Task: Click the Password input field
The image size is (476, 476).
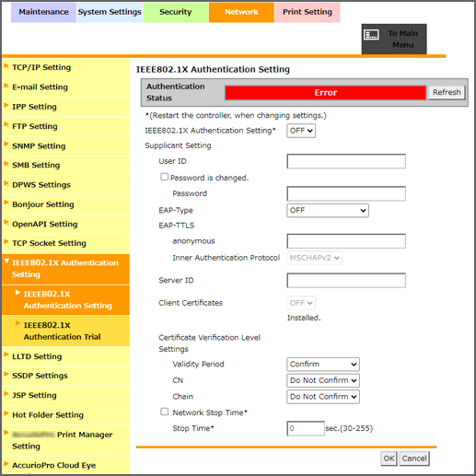Action: pyautogui.click(x=346, y=193)
